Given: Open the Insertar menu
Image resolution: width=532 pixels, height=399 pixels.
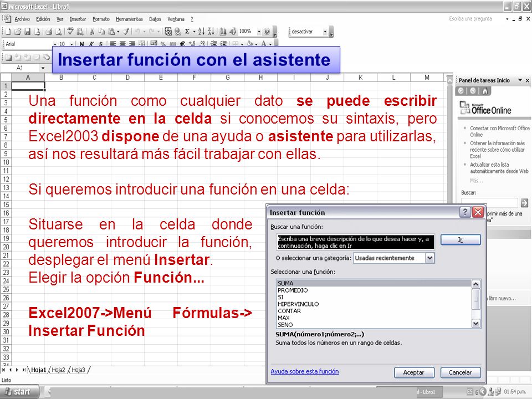Looking at the screenshot, I should point(78,19).
